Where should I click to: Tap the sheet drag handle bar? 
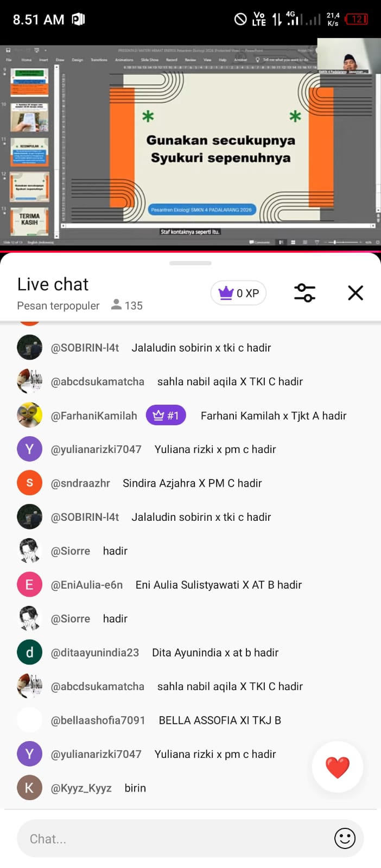[190, 263]
